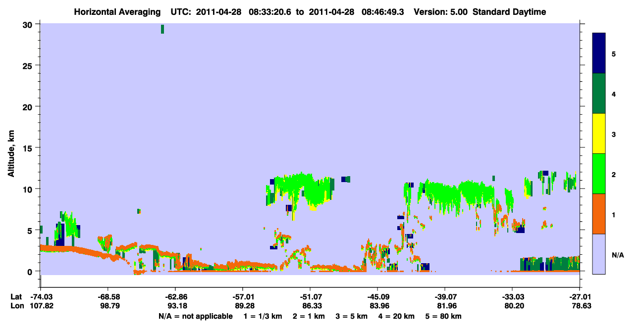Click the yellow colorbar segment labeled 3
This screenshot has width=644, height=330.
[599, 134]
